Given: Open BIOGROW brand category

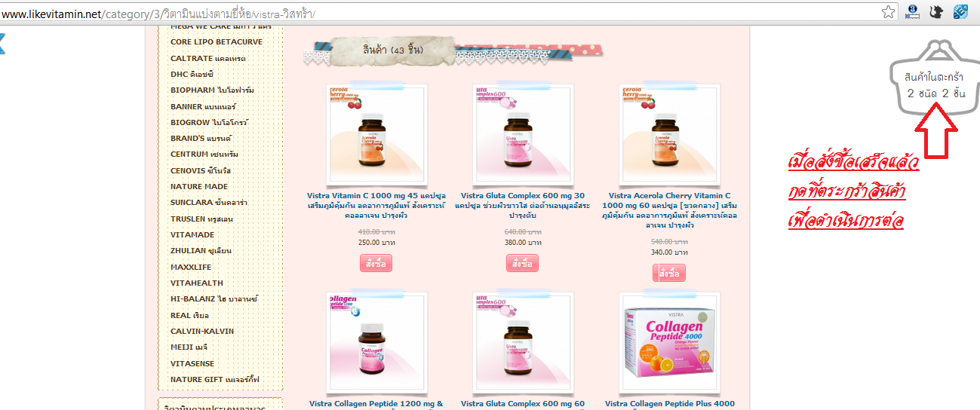Looking at the screenshot, I should tap(209, 122).
